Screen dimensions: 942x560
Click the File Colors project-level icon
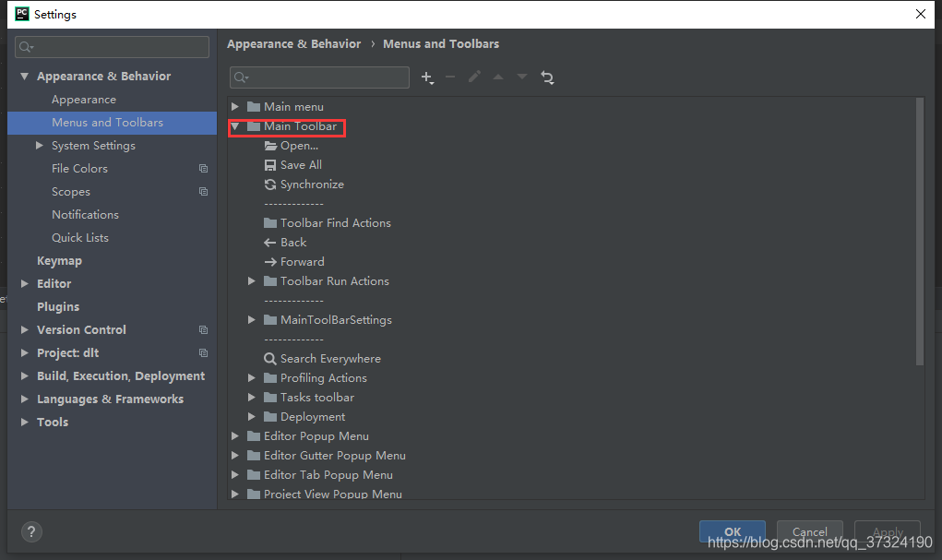[204, 169]
